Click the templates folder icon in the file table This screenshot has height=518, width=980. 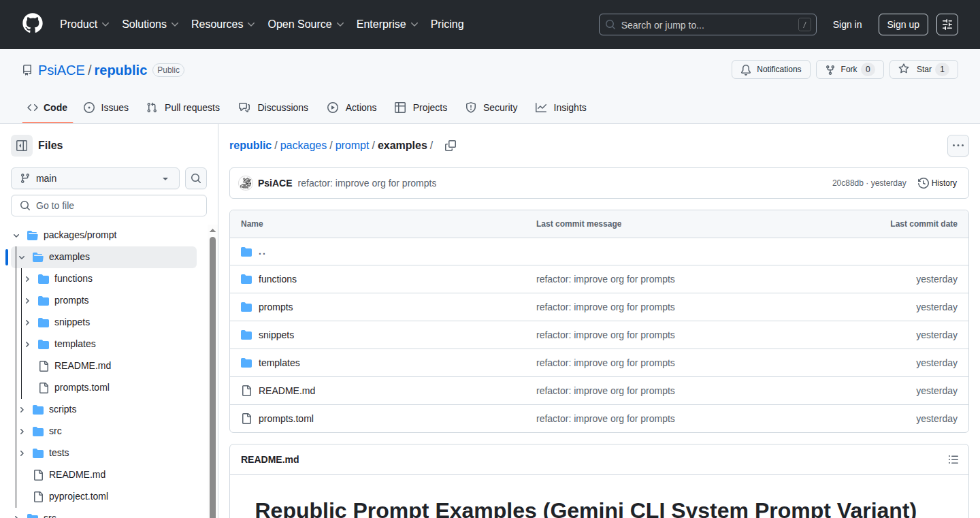tap(246, 363)
